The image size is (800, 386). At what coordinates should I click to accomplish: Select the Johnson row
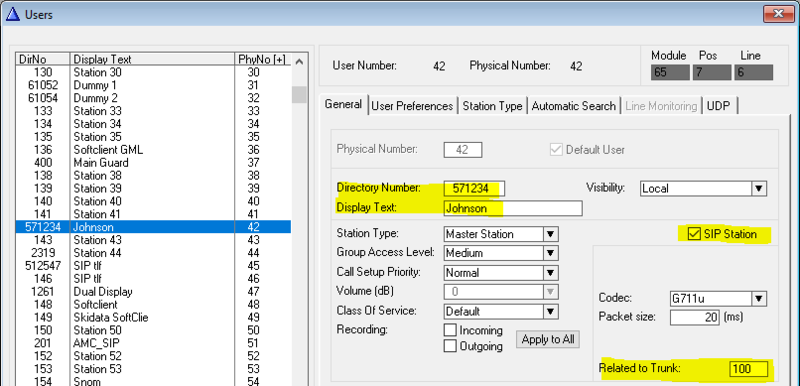coord(153,227)
